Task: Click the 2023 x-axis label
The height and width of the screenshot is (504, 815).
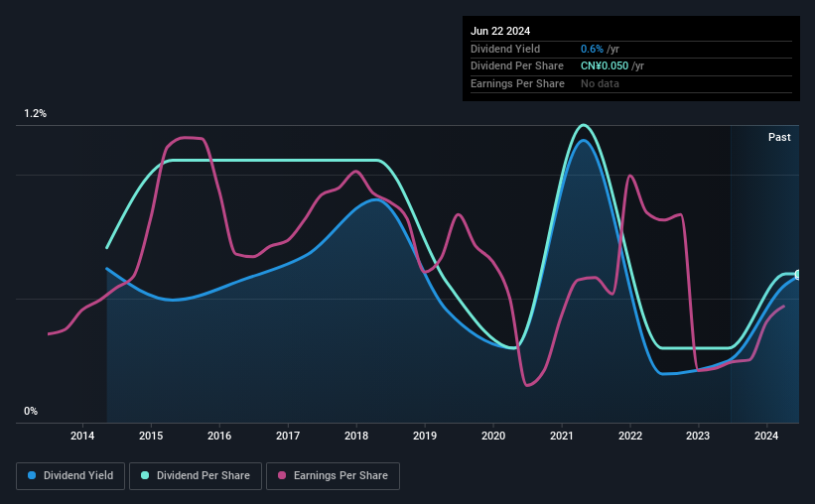Action: pyautogui.click(x=698, y=436)
